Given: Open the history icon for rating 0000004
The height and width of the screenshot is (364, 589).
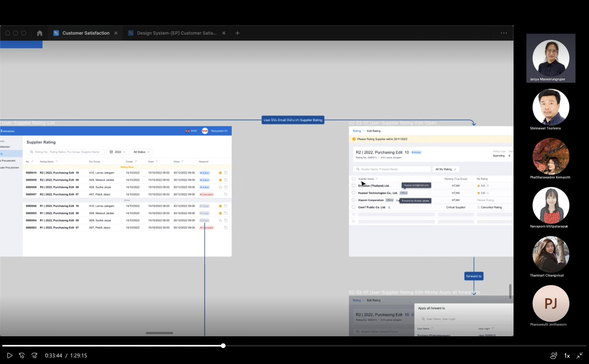Looking at the screenshot, I should tap(226, 220).
